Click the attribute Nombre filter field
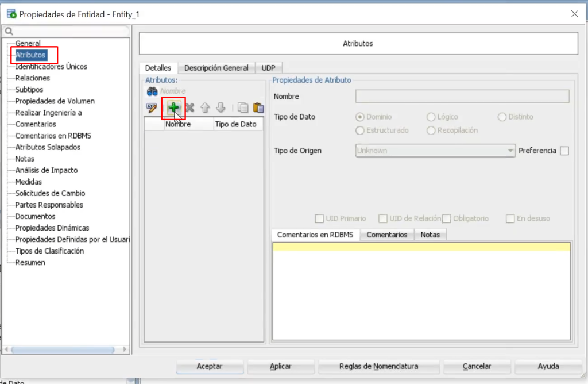 211,91
